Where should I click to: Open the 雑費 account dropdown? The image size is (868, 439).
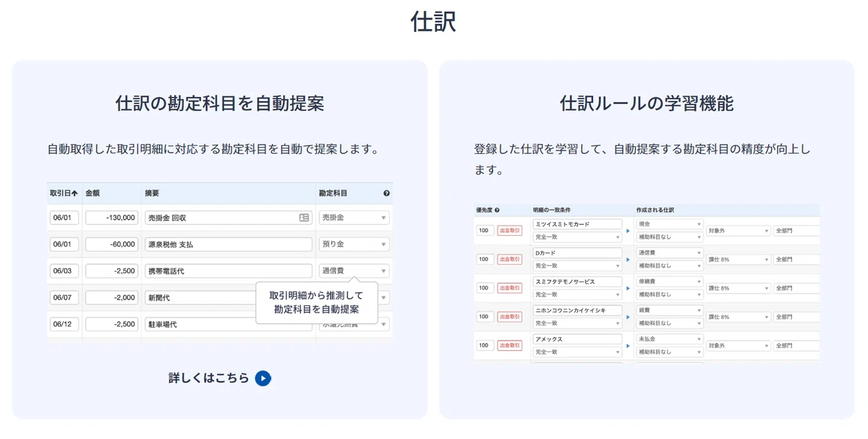670,310
